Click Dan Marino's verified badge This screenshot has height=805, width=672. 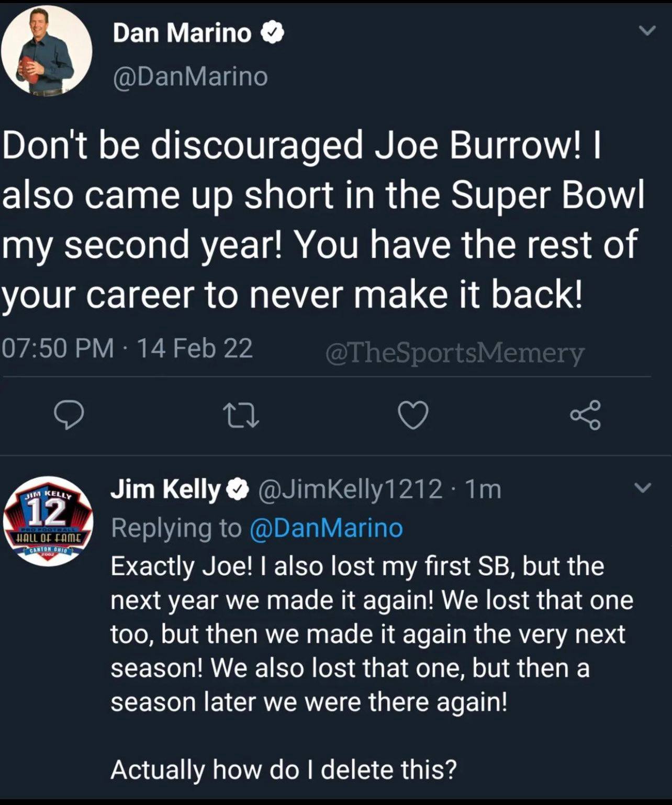pyautogui.click(x=272, y=33)
